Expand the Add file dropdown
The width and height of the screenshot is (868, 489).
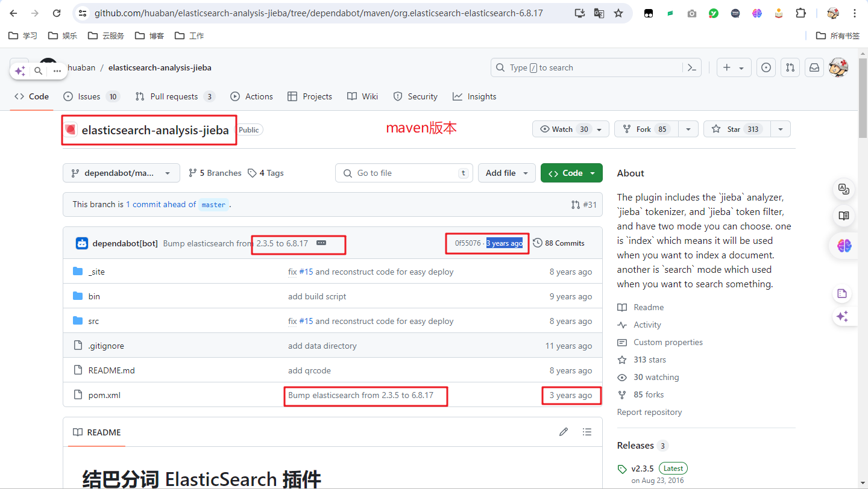click(506, 173)
